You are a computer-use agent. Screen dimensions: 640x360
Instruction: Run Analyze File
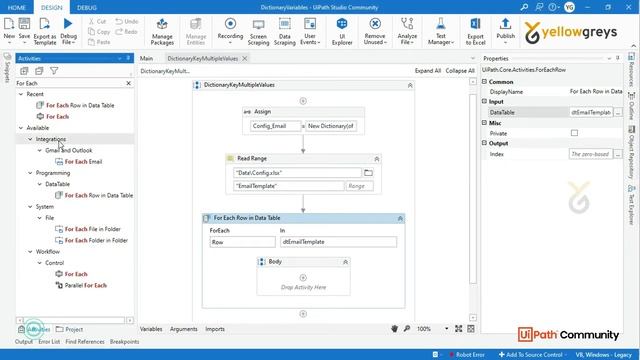click(407, 31)
